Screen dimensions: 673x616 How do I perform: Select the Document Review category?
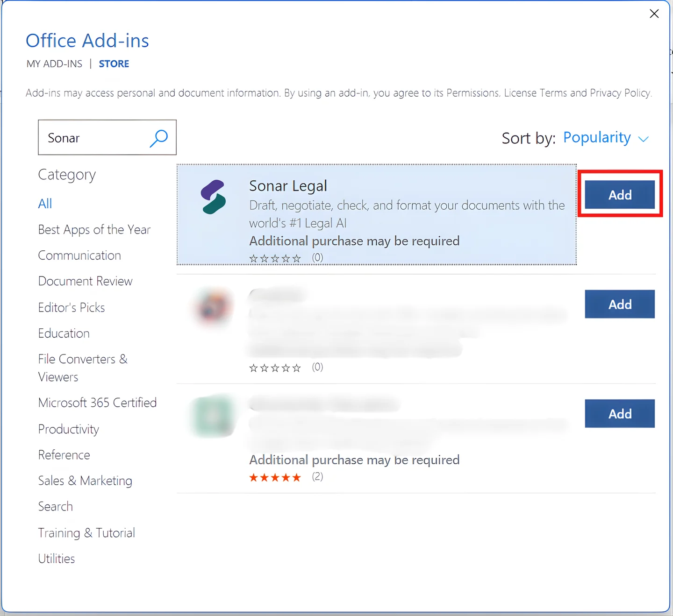pos(85,281)
